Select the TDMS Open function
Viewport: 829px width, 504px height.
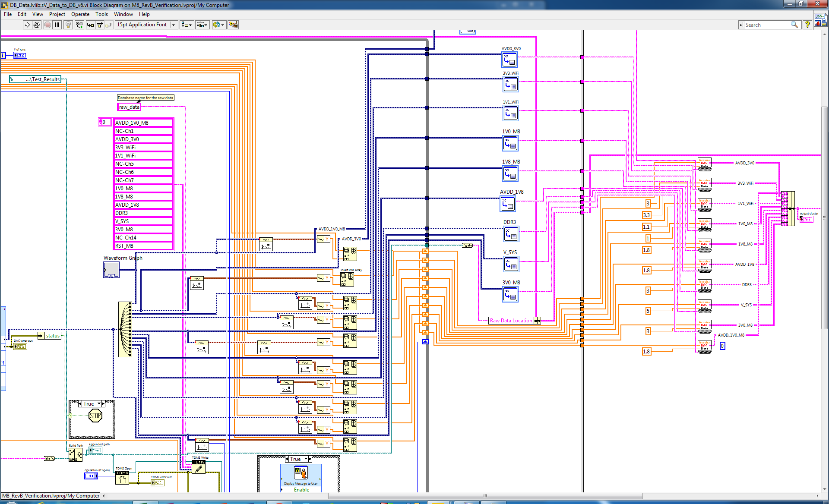point(122,478)
